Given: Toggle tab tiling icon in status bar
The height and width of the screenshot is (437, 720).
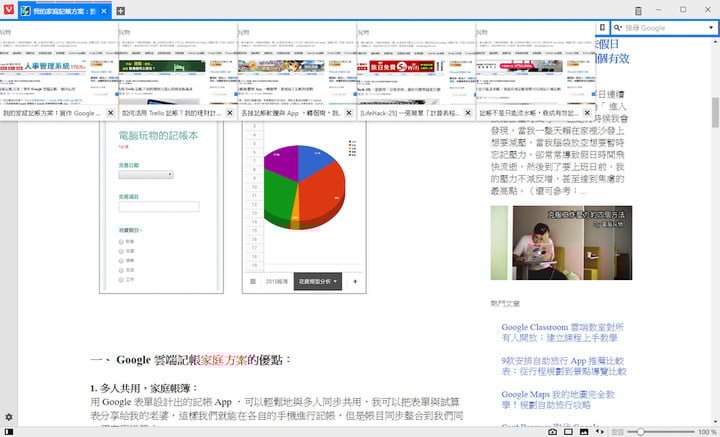Looking at the screenshot, I should [x=568, y=431].
